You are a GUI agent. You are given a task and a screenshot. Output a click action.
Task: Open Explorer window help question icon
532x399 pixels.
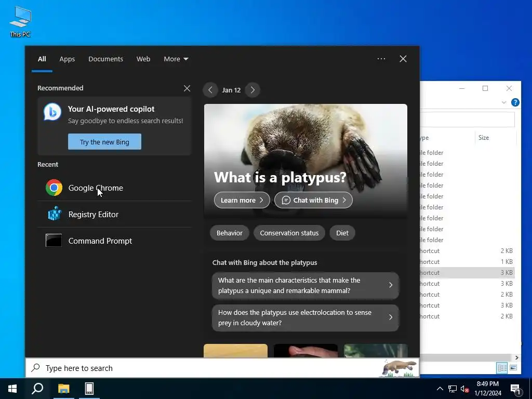[x=515, y=102]
